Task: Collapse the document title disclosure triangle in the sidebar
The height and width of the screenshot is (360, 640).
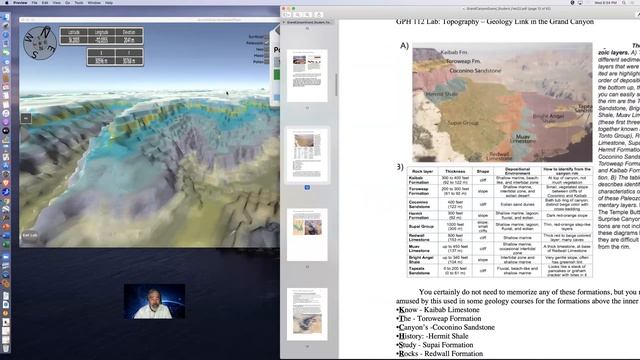Action: pyautogui.click(x=284, y=22)
